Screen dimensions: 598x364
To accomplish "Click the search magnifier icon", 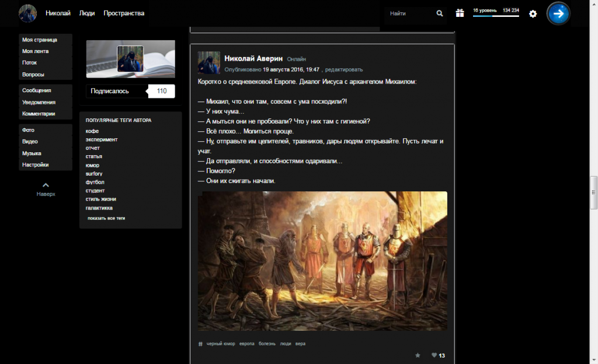I will (439, 13).
